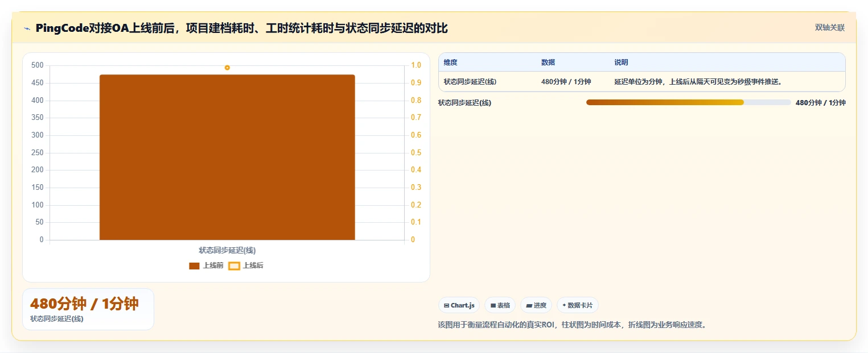Click the 状态同步延迟 progress bar
Screen dimensions: 868x353
(x=688, y=102)
